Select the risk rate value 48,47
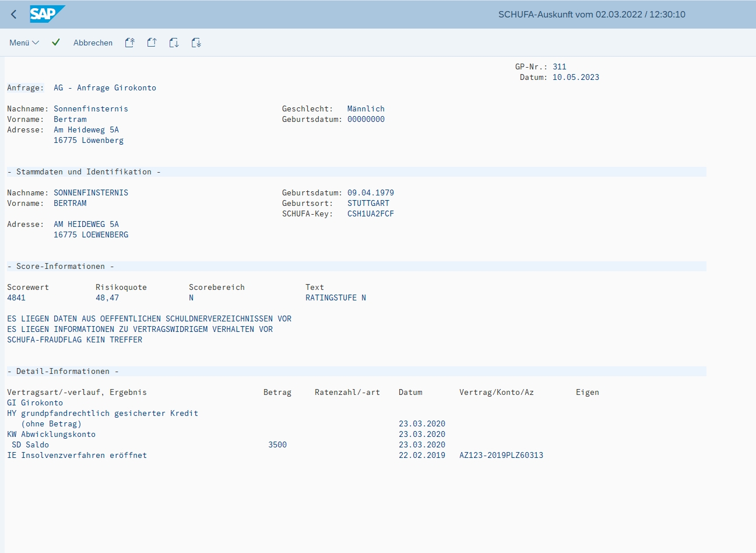756x553 pixels. point(107,297)
